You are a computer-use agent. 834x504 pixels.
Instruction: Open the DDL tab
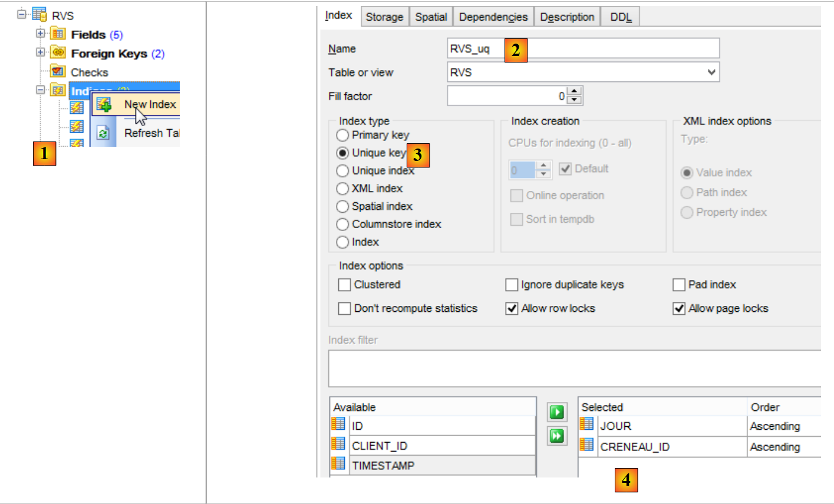pos(621,17)
